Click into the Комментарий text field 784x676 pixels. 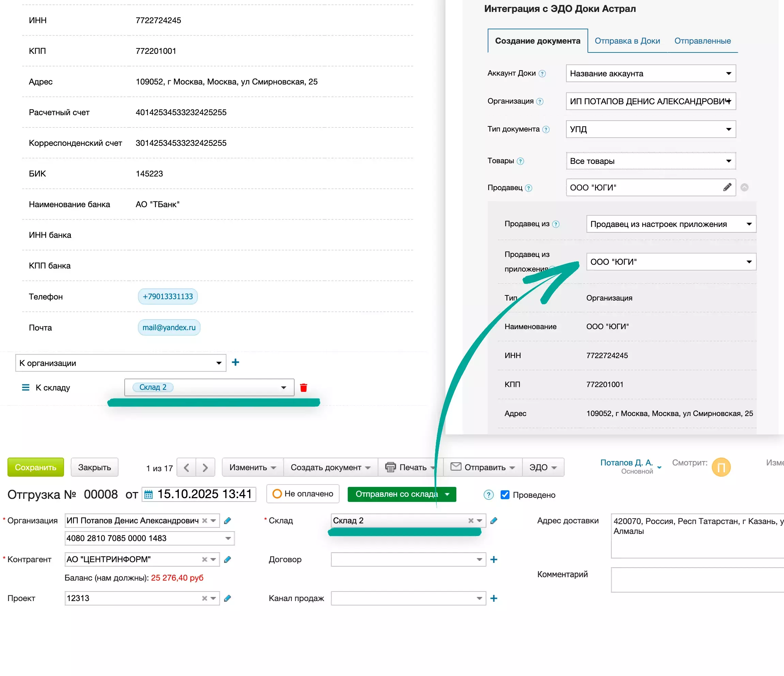(696, 579)
